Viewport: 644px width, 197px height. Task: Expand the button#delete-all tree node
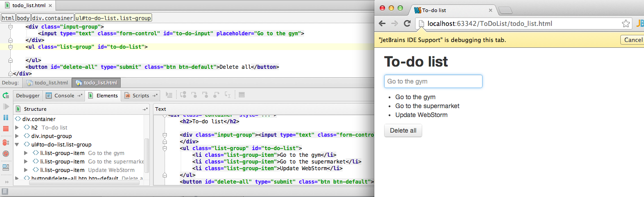(17, 179)
